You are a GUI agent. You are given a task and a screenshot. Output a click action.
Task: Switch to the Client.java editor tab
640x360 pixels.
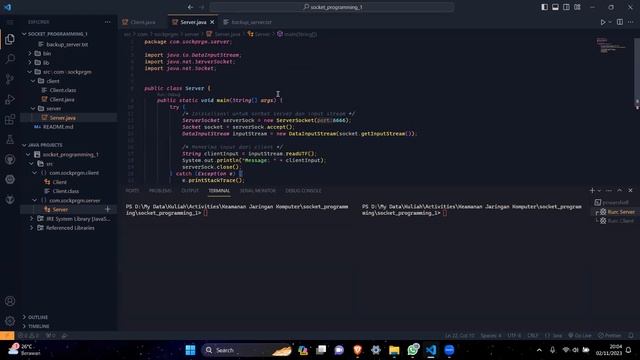pos(143,22)
